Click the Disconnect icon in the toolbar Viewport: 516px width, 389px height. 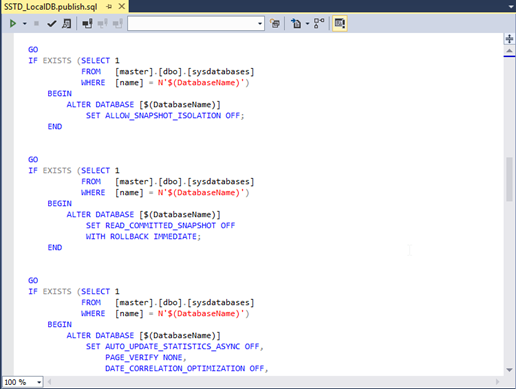click(102, 24)
